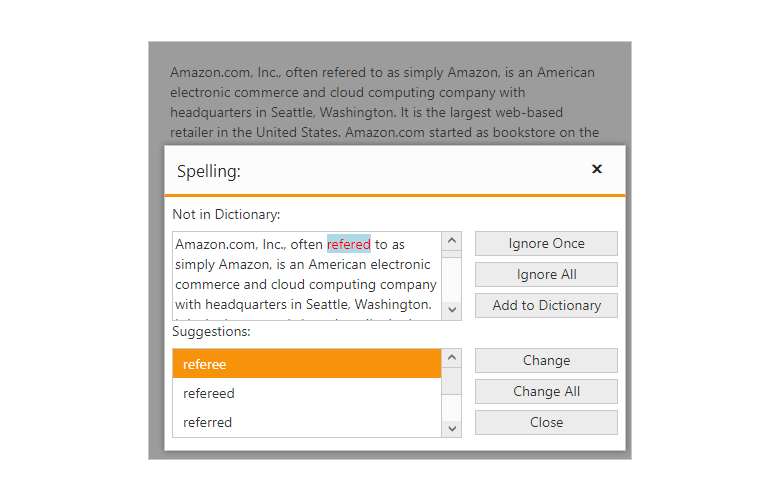Viewport: 780px width, 500px height.
Task: Select the 'refereed' suggestion
Action: click(x=306, y=393)
